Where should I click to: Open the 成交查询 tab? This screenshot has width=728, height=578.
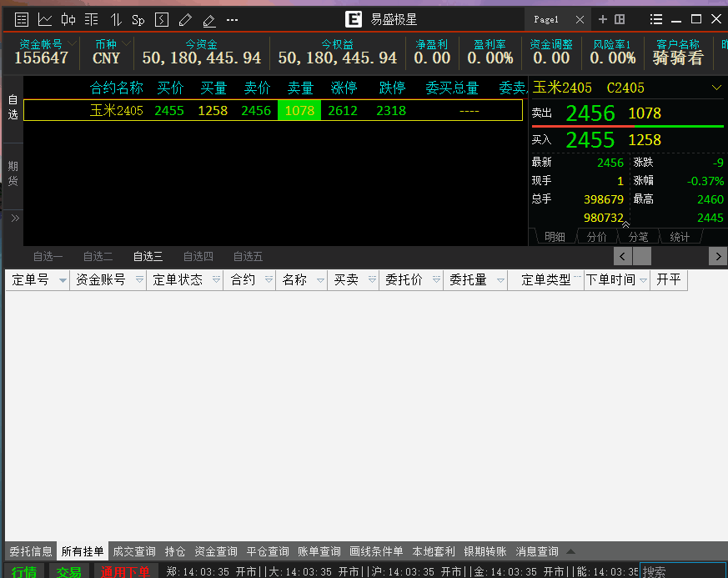coord(134,551)
